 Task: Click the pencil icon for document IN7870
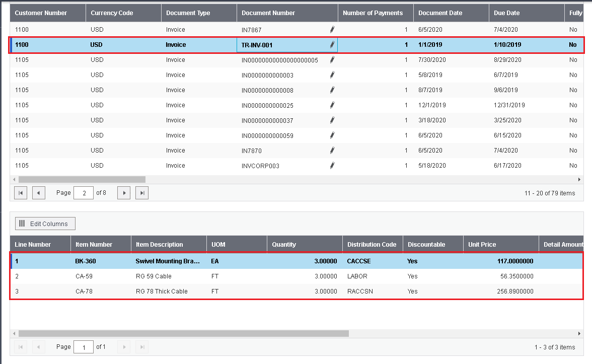pos(332,150)
